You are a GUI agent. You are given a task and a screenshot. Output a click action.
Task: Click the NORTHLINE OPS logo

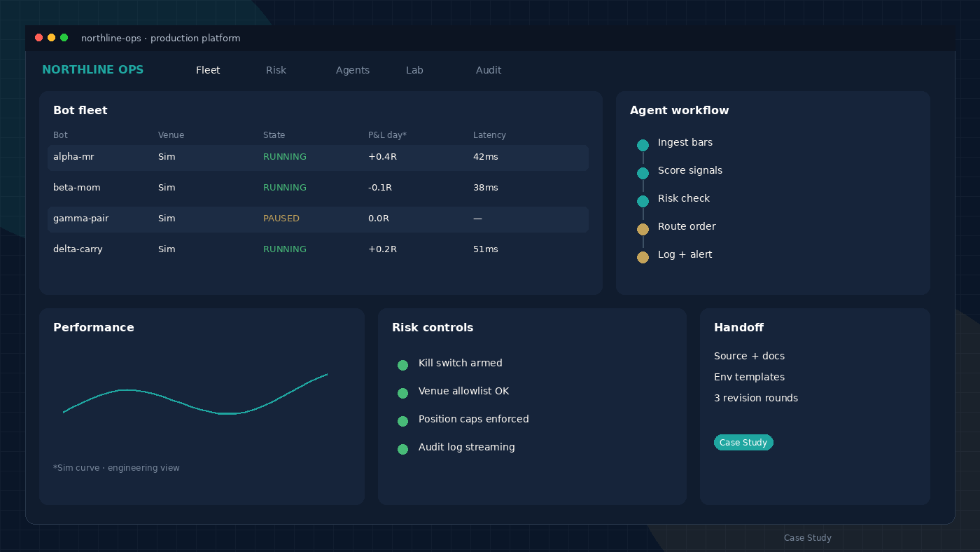click(x=92, y=70)
